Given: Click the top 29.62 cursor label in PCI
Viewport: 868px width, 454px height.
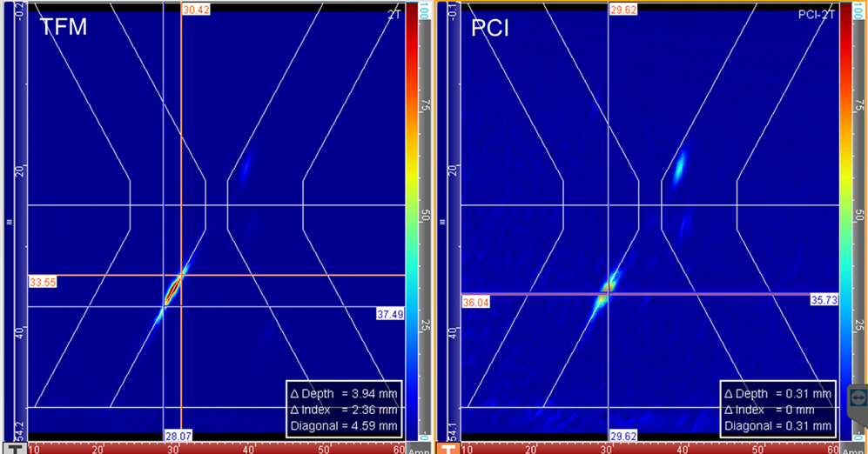Looking at the screenshot, I should point(622,10).
